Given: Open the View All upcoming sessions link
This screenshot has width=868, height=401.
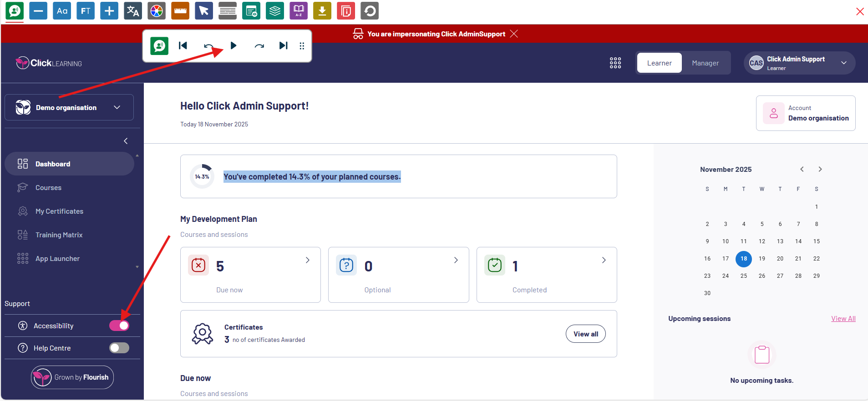Looking at the screenshot, I should (x=843, y=319).
